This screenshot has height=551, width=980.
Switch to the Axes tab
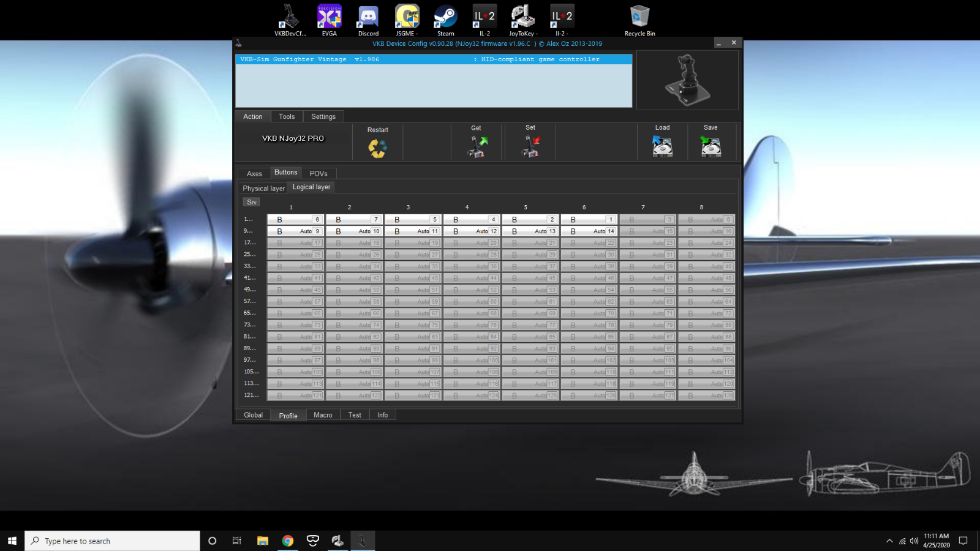[254, 173]
